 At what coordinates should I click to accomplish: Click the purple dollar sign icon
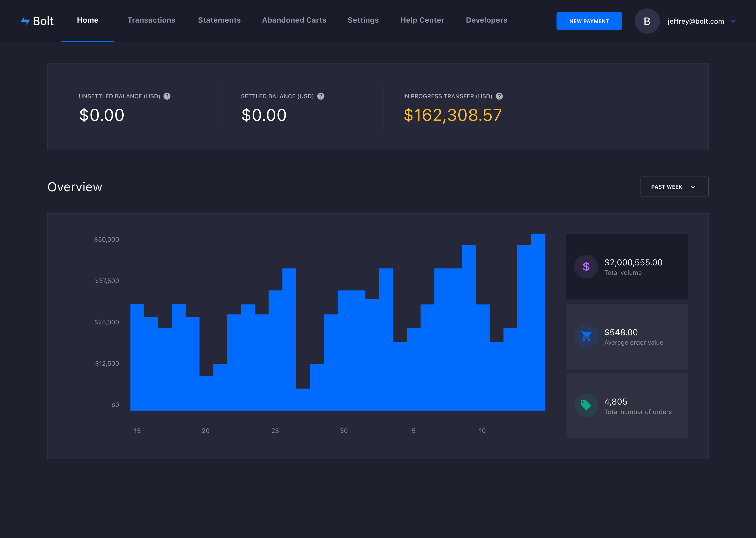coord(586,267)
